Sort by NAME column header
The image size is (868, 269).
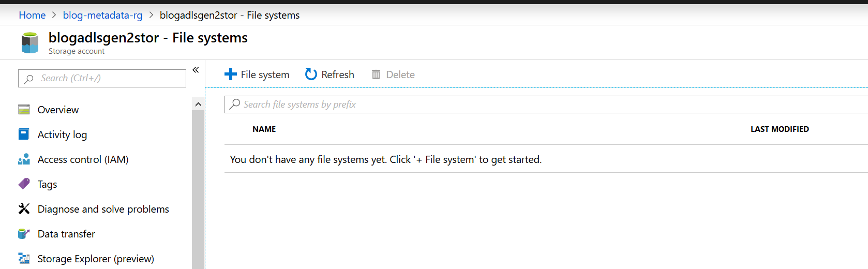[x=264, y=129]
